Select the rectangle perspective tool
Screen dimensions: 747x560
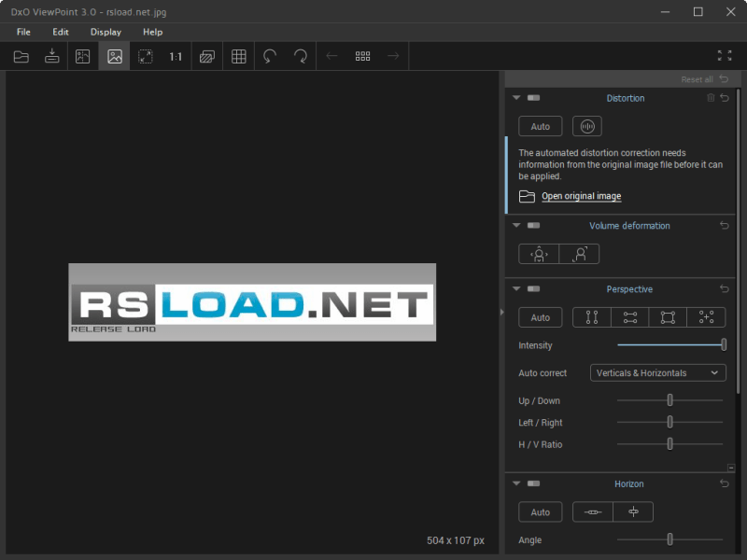668,318
